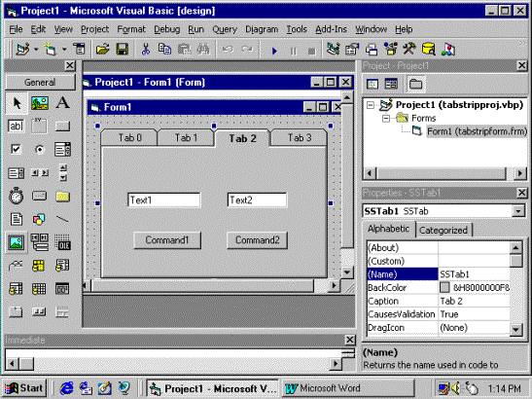
Task: Toggle Folders view in Project panel
Action: 415,84
